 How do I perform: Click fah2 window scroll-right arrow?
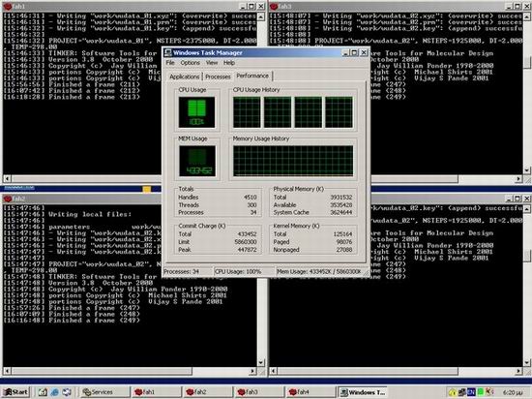(x=252, y=371)
